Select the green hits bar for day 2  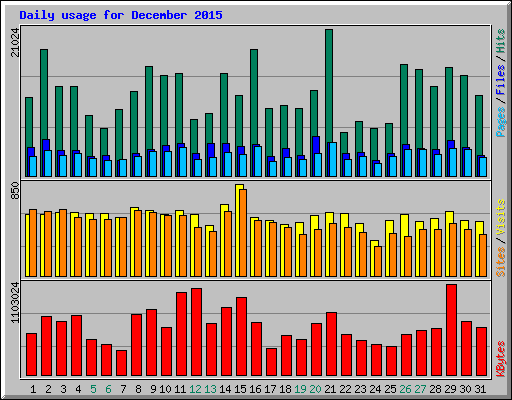[44, 94]
